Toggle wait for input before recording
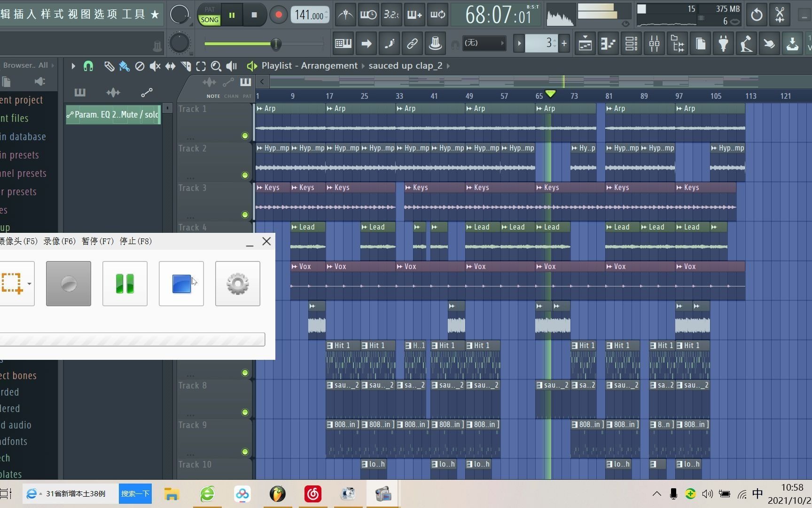This screenshot has width=812, height=508. tap(368, 15)
